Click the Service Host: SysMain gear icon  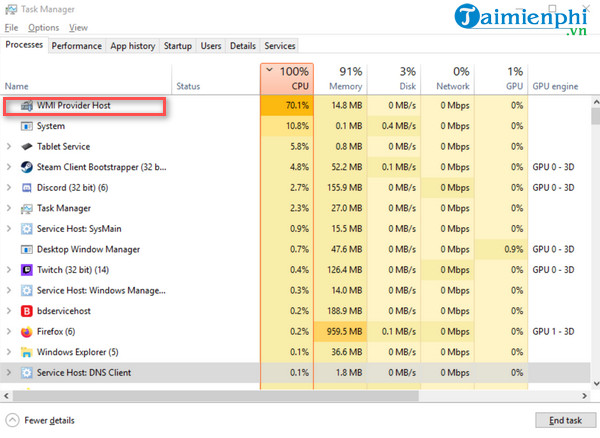(26, 229)
